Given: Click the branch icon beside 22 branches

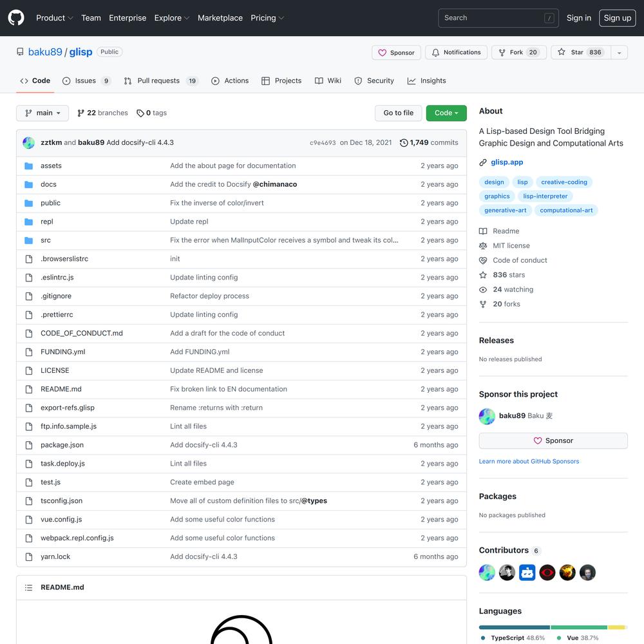Looking at the screenshot, I should pos(81,113).
